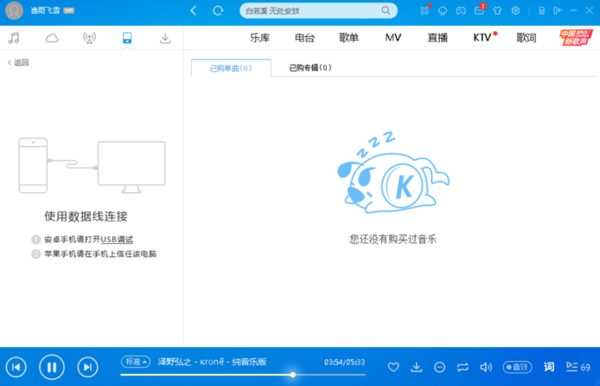Open the MV menu
Image resolution: width=600 pixels, height=386 pixels.
click(x=393, y=37)
